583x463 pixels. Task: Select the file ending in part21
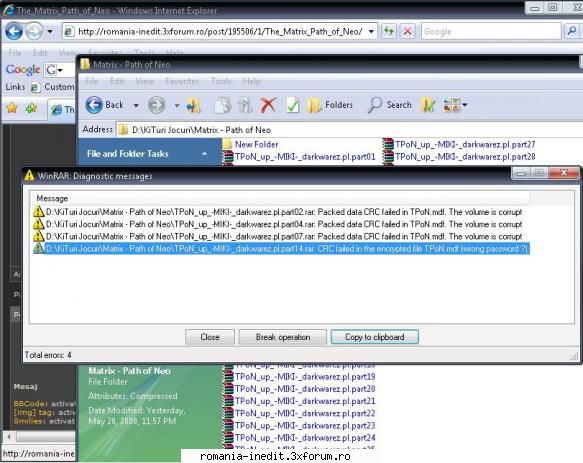point(299,401)
